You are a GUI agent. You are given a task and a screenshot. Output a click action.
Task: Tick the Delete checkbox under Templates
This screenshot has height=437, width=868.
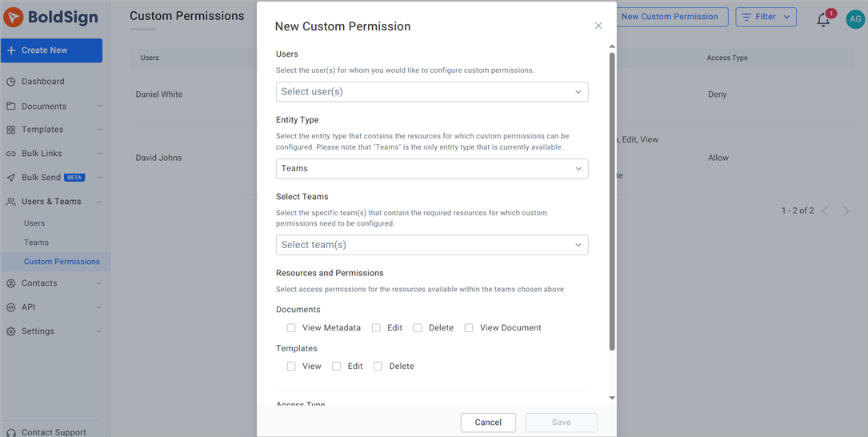click(x=378, y=367)
